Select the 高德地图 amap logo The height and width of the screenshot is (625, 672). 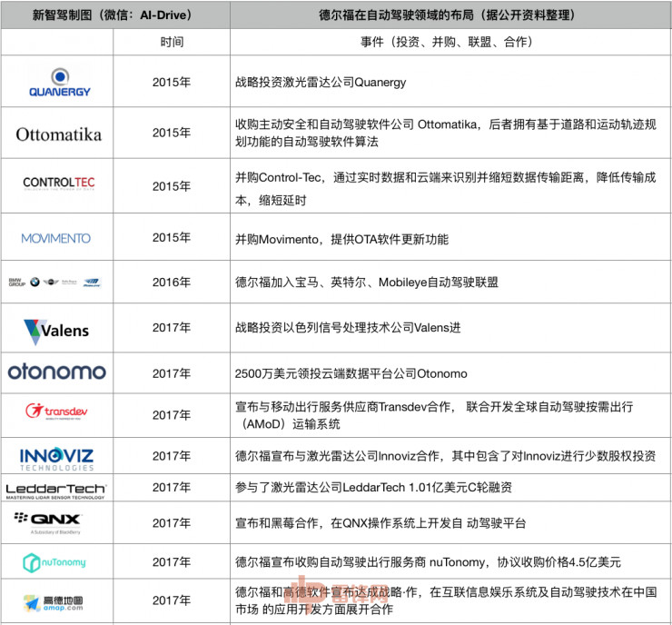[x=56, y=601]
